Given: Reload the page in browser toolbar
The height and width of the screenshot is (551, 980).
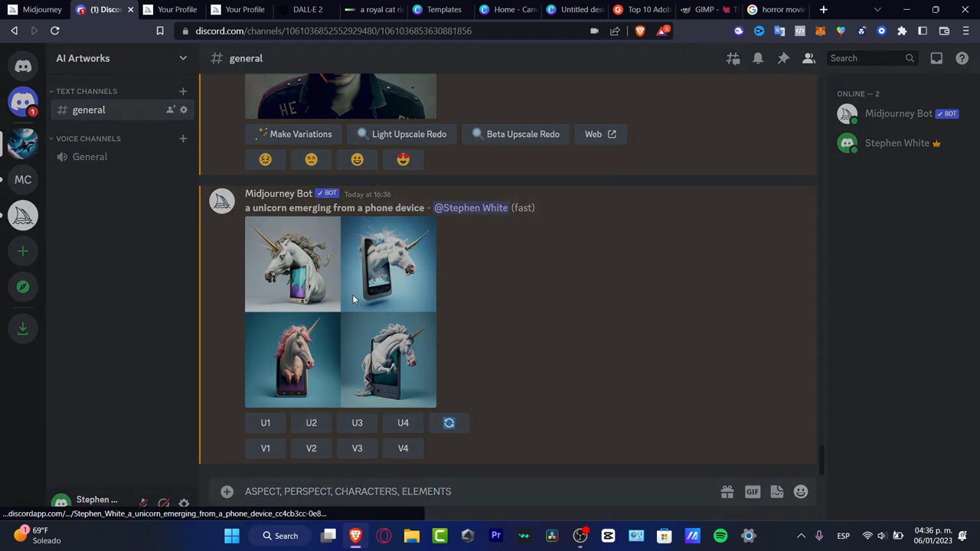Looking at the screenshot, I should click(55, 31).
